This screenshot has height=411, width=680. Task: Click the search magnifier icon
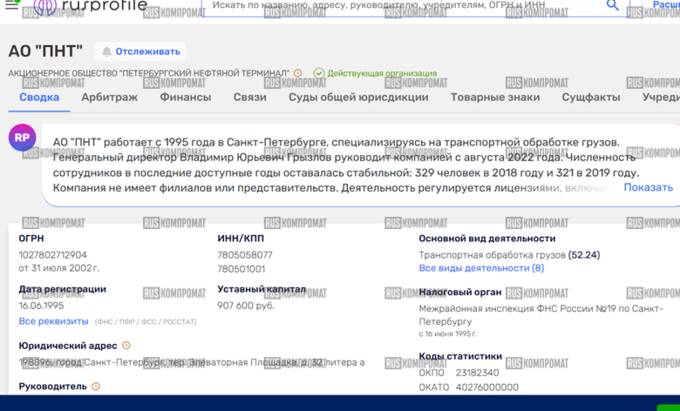[x=612, y=5]
